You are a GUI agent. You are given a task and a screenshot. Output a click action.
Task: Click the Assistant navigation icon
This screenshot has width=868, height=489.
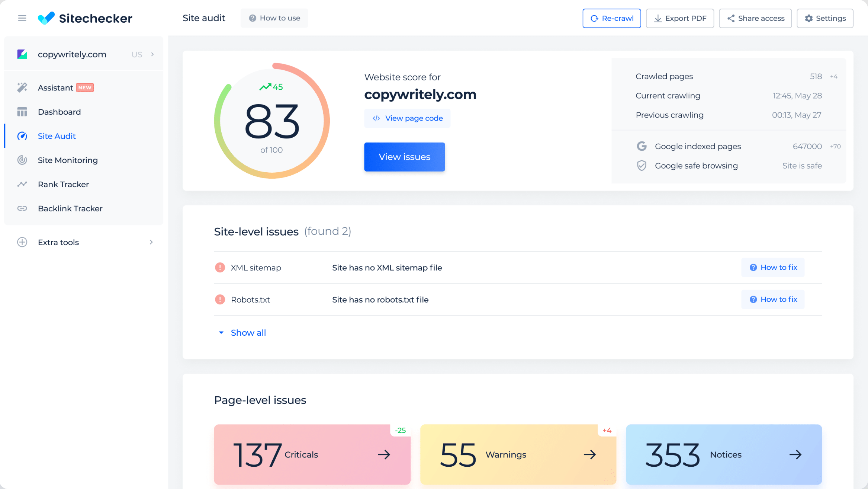click(x=22, y=88)
